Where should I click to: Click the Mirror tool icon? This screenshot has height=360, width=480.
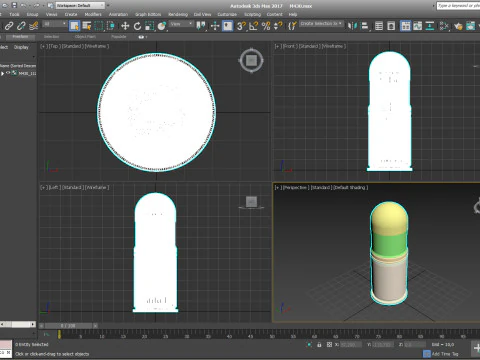coord(352,26)
